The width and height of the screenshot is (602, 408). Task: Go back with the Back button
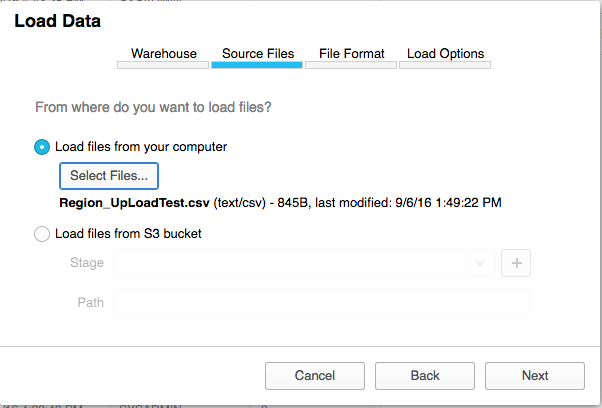[425, 376]
